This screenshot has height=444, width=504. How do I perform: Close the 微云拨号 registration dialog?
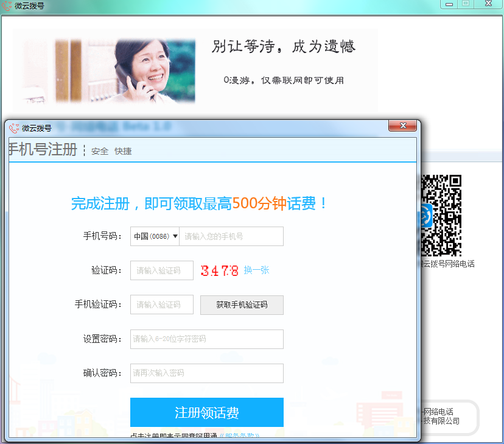[x=403, y=125]
